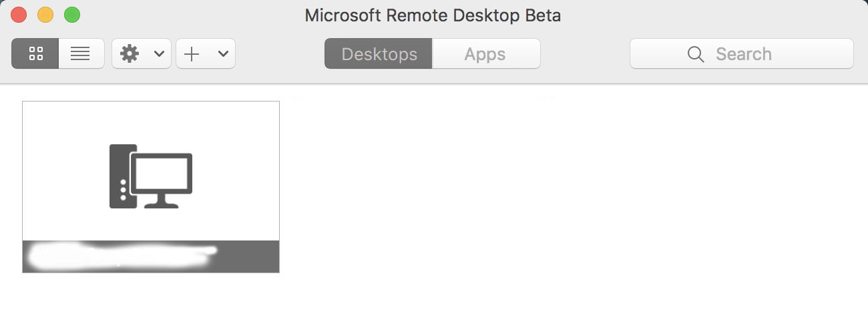Expand the gear menu chevron
The image size is (868, 336).
(159, 54)
